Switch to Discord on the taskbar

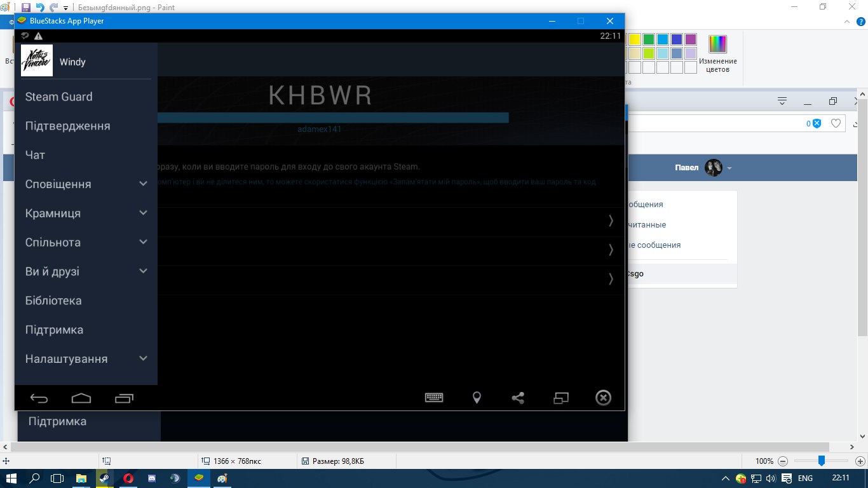[x=152, y=478]
